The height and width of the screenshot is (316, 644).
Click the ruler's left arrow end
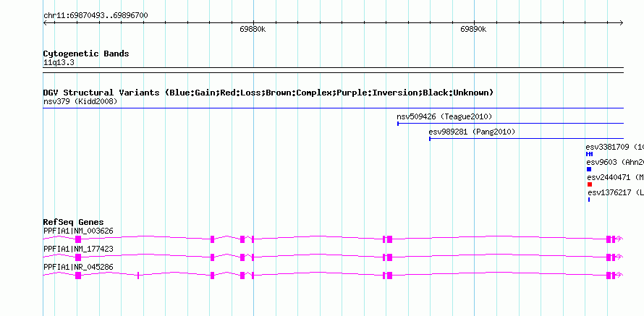[45, 23]
